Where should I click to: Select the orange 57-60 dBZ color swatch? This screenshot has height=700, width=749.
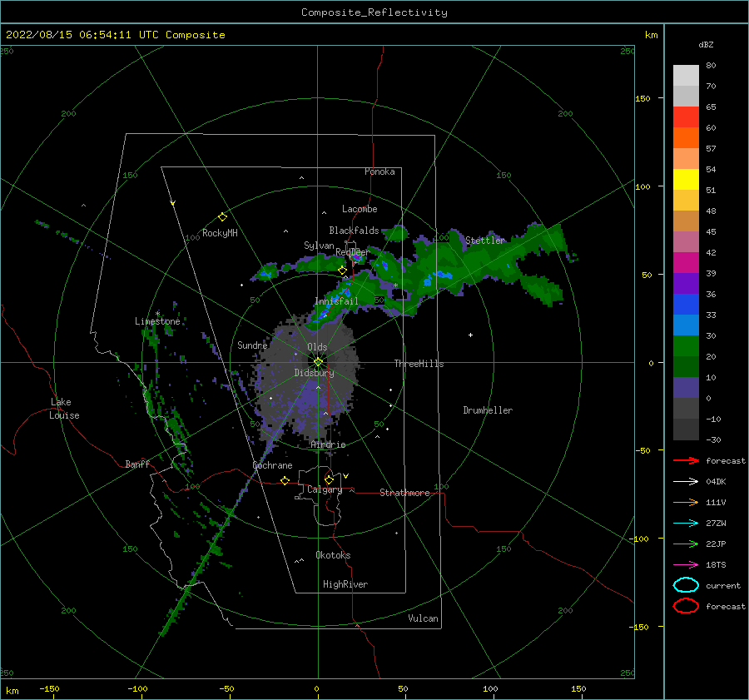pyautogui.click(x=686, y=137)
